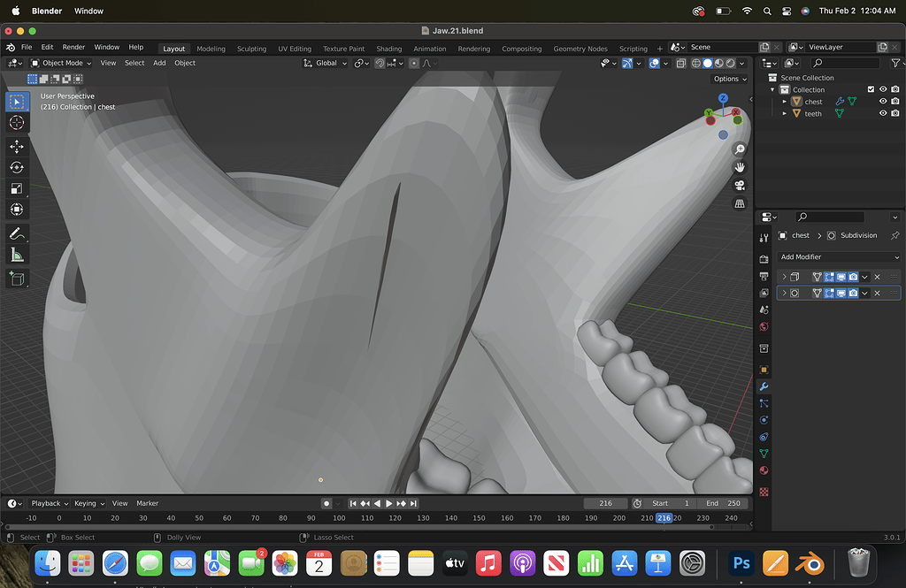
Task: Open the Options dropdown in viewport
Action: (730, 79)
